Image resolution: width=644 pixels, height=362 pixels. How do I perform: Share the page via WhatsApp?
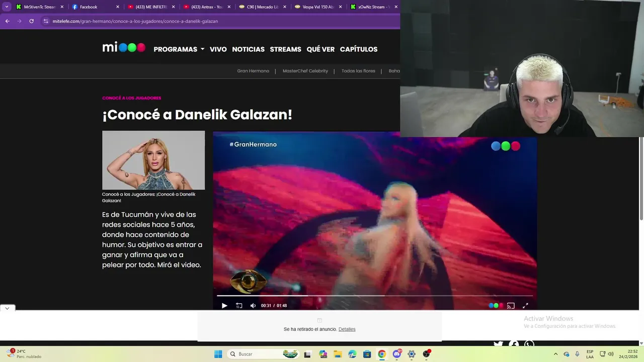[529, 344]
